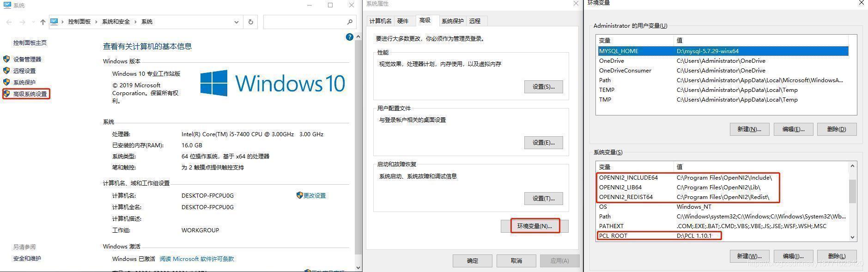The height and width of the screenshot is (272, 868).
Task: Delete selected system variable with Delete (L)
Action: (x=837, y=256)
